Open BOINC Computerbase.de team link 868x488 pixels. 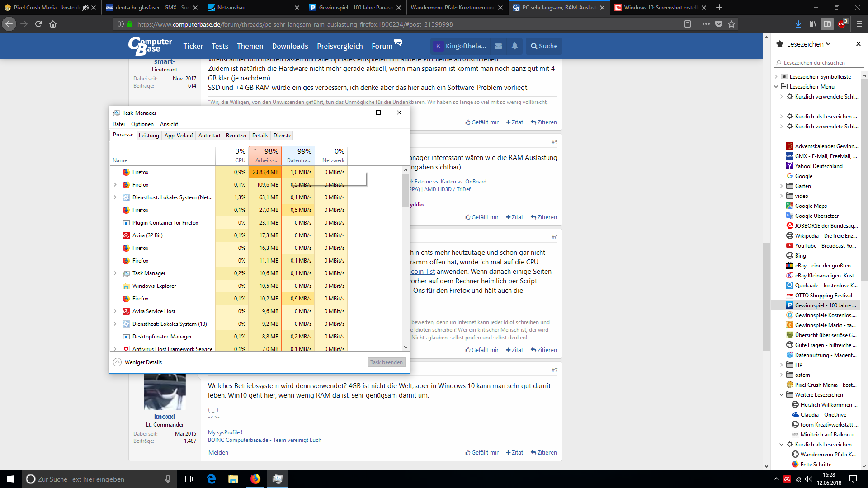(x=264, y=440)
